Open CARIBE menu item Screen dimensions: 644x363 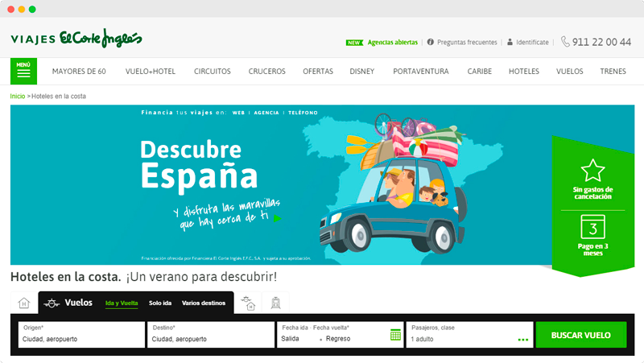pos(479,72)
